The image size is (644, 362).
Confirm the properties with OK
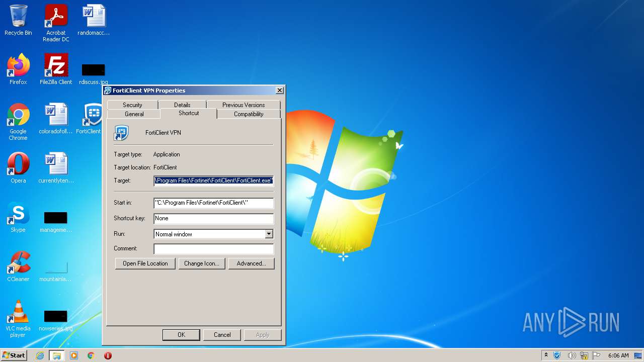tap(181, 335)
